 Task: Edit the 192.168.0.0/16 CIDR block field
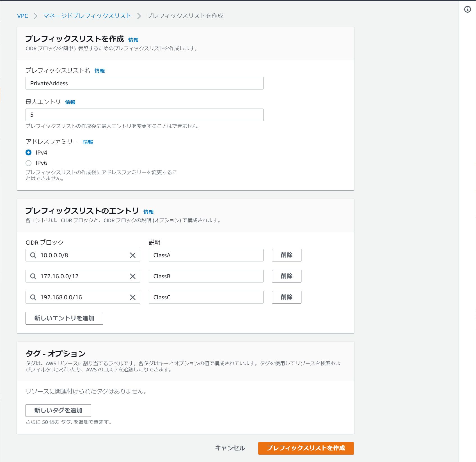(x=83, y=297)
